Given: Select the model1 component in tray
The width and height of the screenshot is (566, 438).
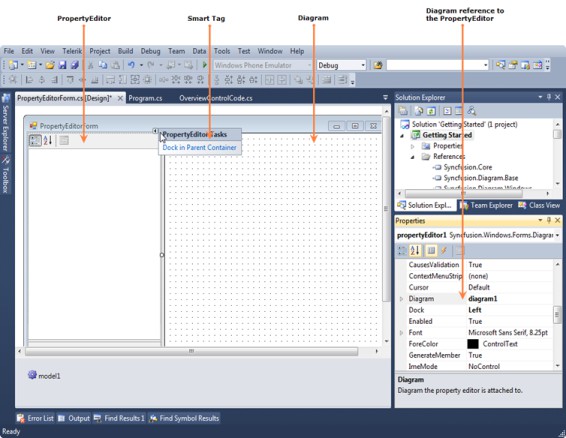Looking at the screenshot, I should [44, 376].
